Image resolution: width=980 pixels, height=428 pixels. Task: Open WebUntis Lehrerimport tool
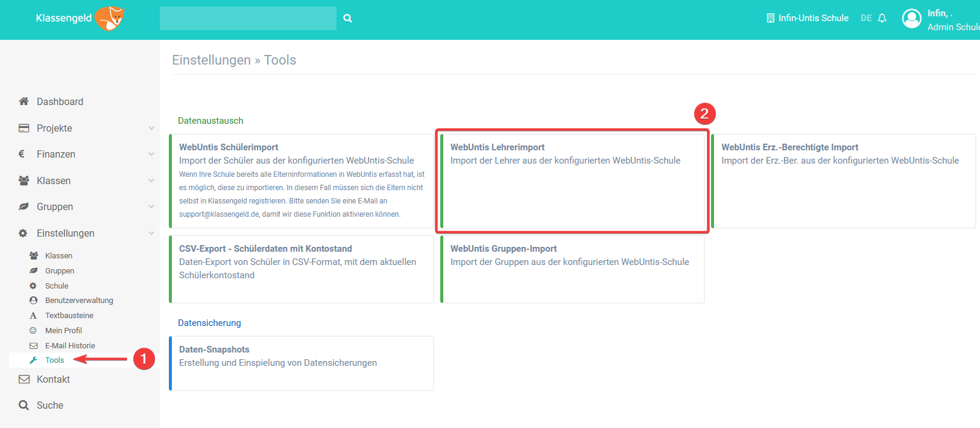[x=573, y=181]
